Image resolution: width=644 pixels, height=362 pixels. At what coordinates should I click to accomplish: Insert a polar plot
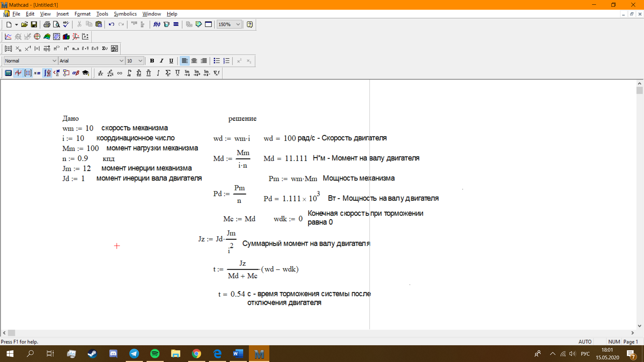37,37
